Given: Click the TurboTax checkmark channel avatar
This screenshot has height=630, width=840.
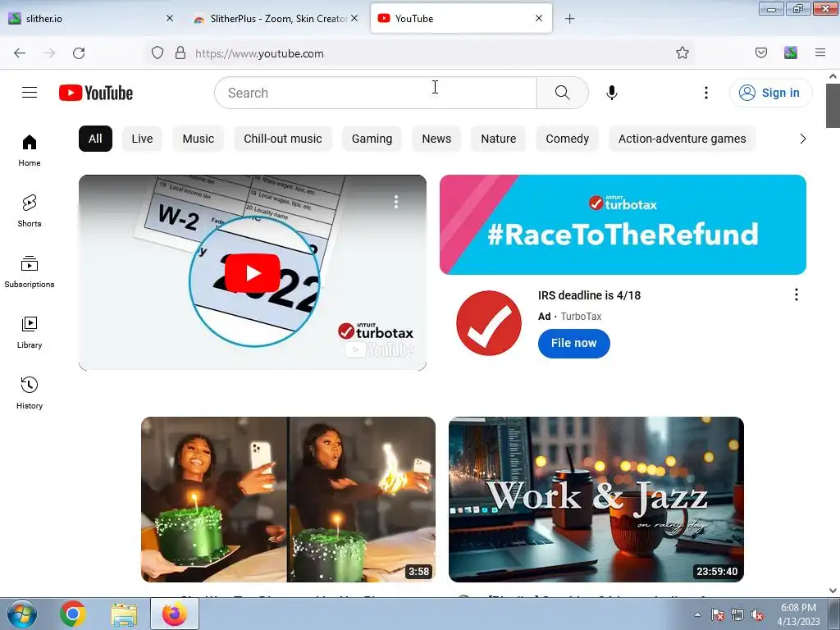Looking at the screenshot, I should [x=489, y=323].
